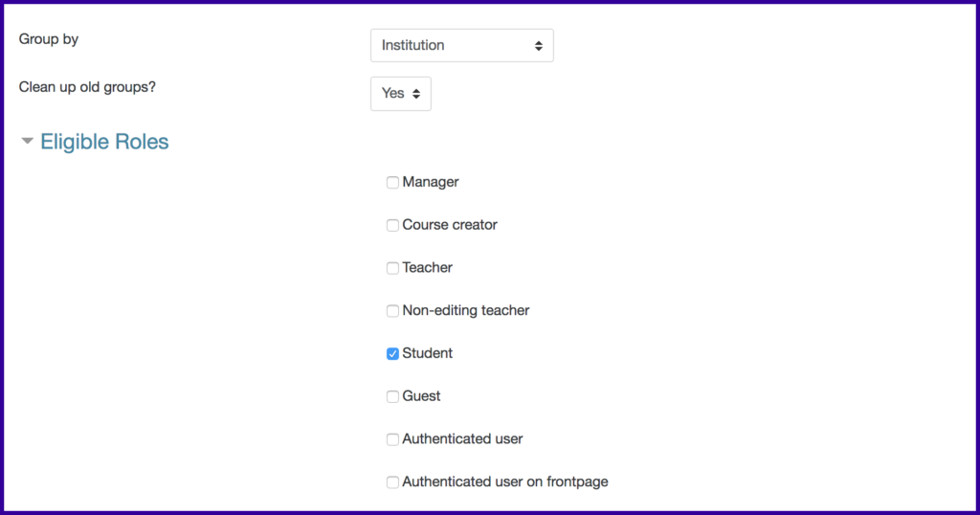This screenshot has width=980, height=515.
Task: Open the Clean up old groups Yes dropdown
Action: (x=401, y=94)
